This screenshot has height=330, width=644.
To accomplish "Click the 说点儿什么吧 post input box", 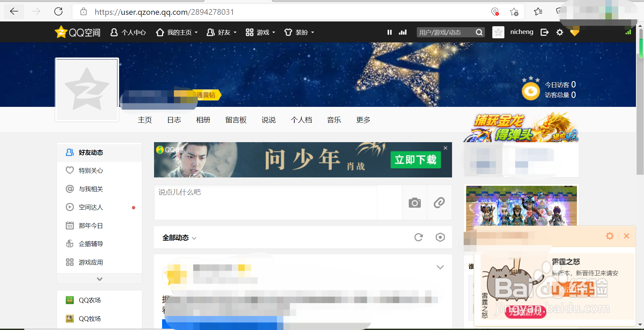I will tap(278, 203).
